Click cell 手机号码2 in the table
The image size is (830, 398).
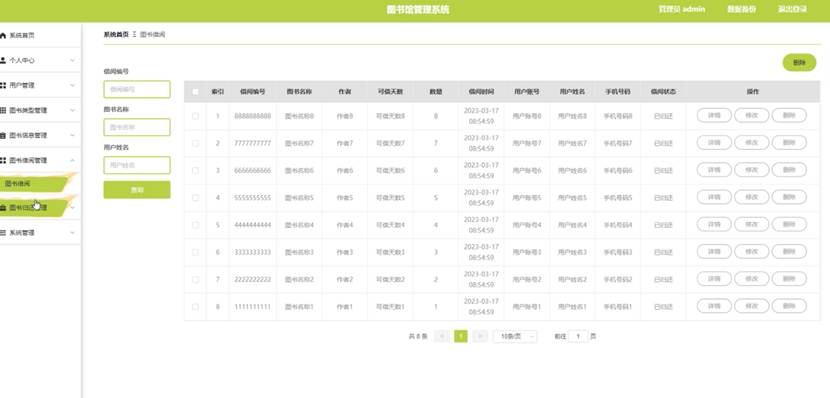click(618, 279)
